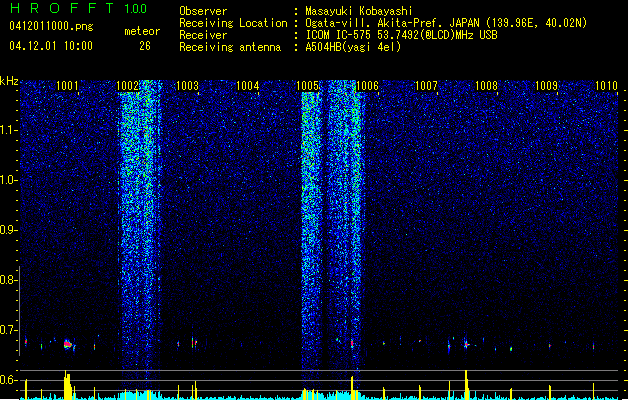Image resolution: width=629 pixels, height=400 pixels.
Task: Click the Receiving Location label
Action: pos(233,23)
